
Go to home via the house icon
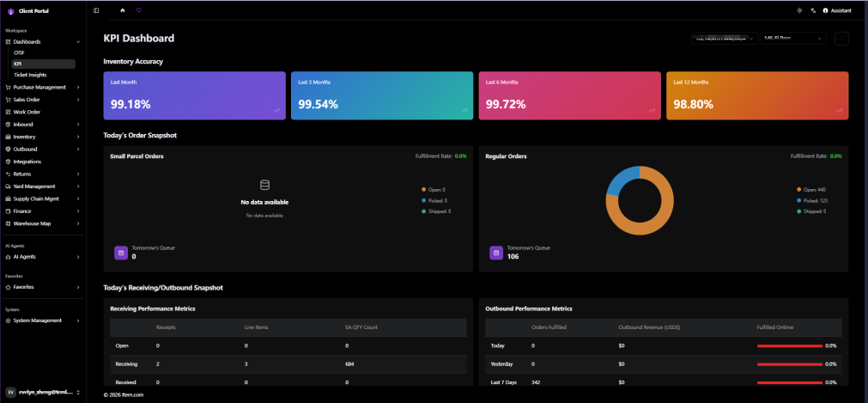122,10
